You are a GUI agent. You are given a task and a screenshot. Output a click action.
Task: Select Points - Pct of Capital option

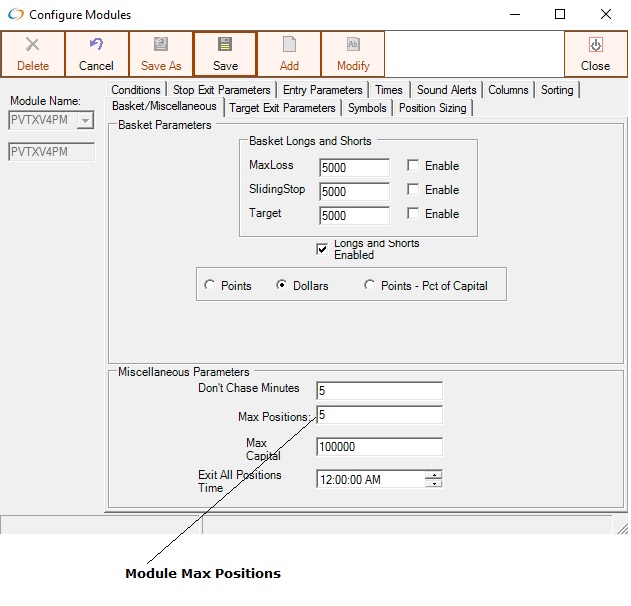pos(370,286)
